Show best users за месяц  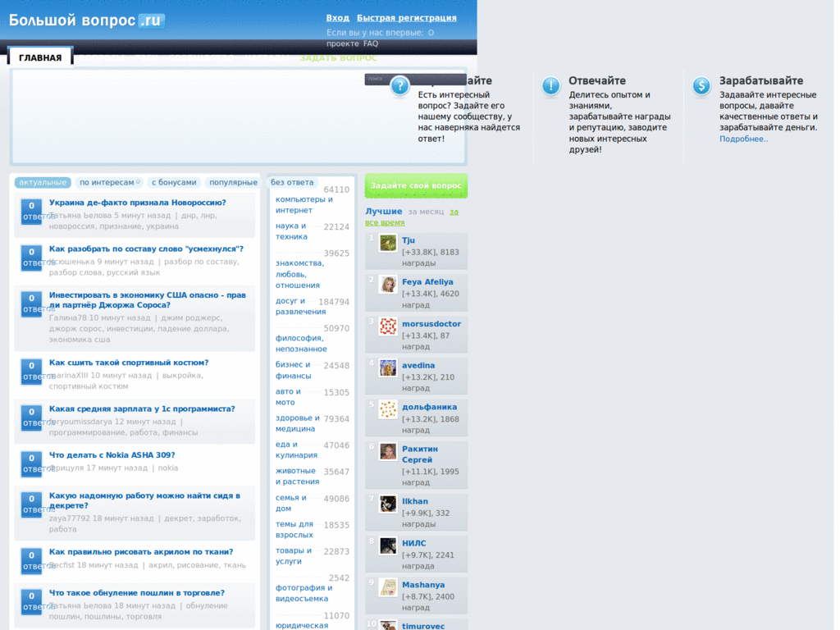point(426,212)
